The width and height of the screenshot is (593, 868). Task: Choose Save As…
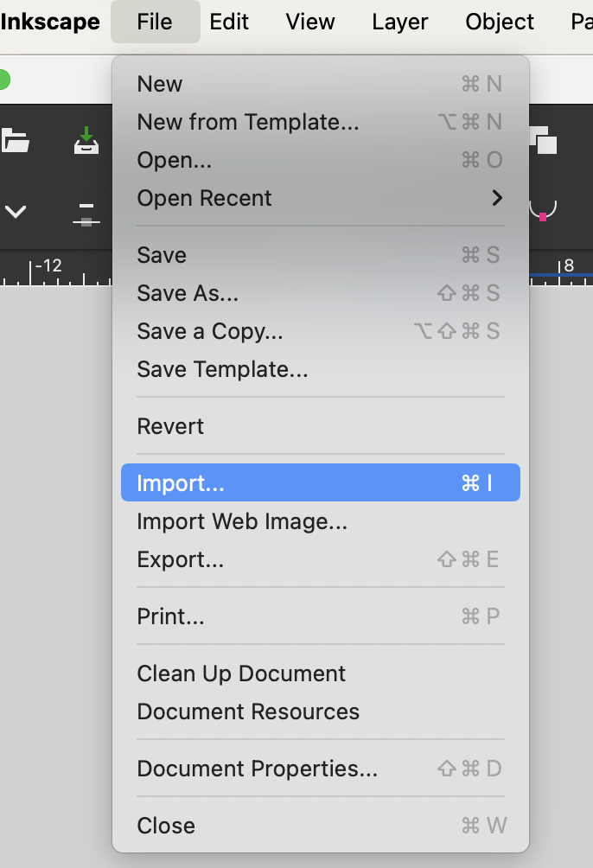pyautogui.click(x=321, y=293)
